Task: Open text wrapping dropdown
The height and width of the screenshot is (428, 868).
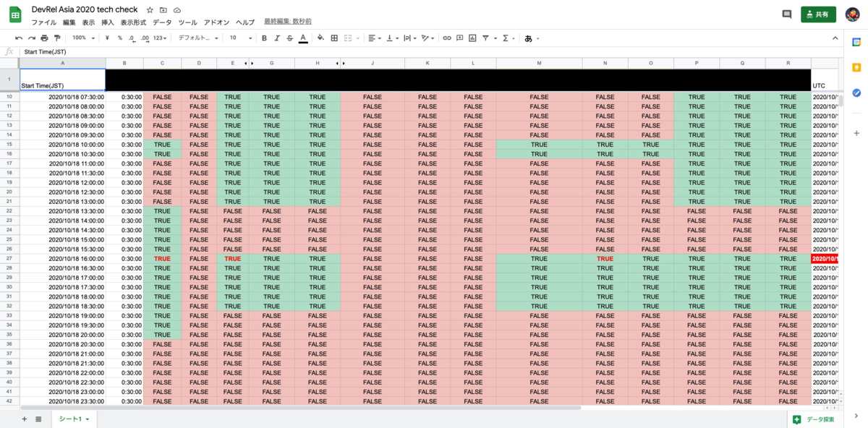Action: click(x=410, y=38)
